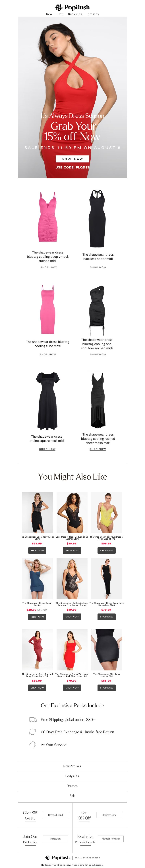Click the Popilush logo at the top
Viewport: 145px width, 868px height.
72,7
